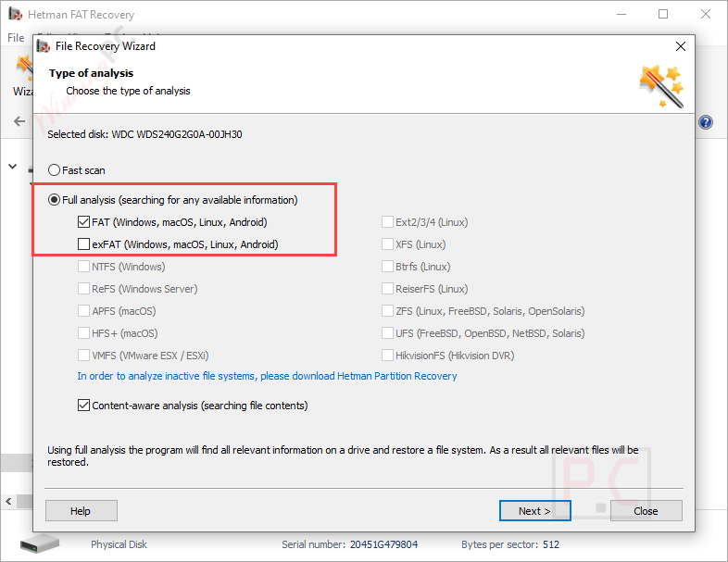This screenshot has height=562, width=728.
Task: Uncheck the FAT file system checkbox
Action: (x=83, y=222)
